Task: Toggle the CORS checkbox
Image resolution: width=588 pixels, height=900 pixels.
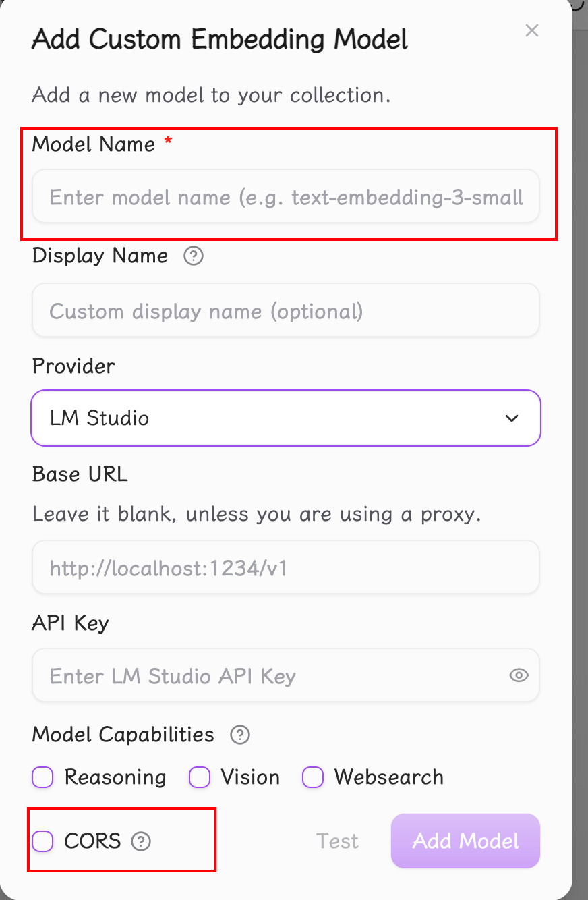Action: click(42, 841)
